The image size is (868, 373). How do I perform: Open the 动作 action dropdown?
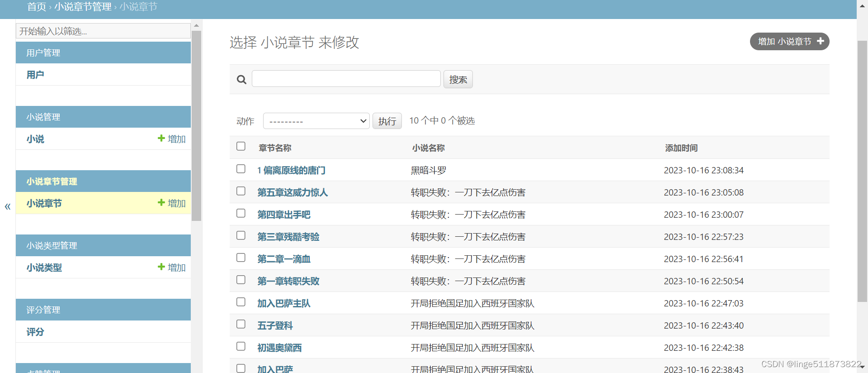(x=316, y=121)
